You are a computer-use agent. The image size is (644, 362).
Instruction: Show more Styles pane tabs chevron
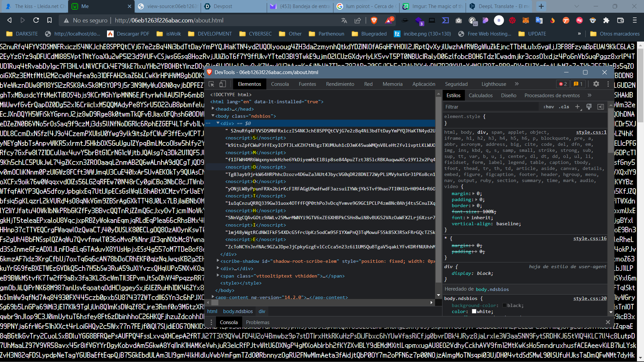(x=589, y=95)
